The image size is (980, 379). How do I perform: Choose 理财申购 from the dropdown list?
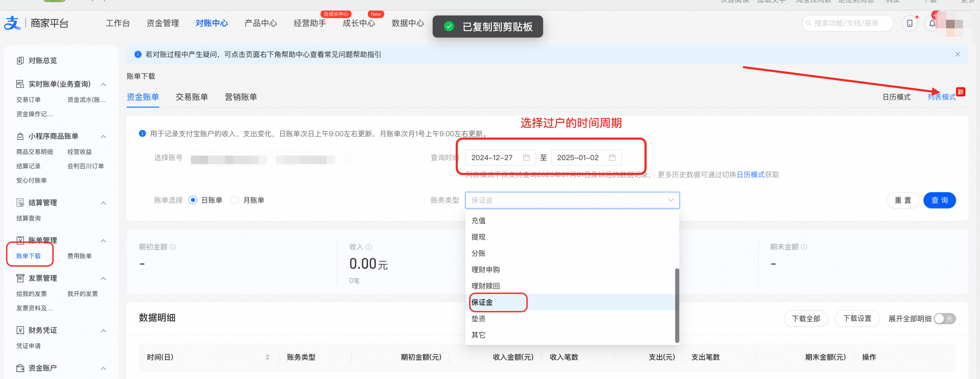(x=572, y=269)
